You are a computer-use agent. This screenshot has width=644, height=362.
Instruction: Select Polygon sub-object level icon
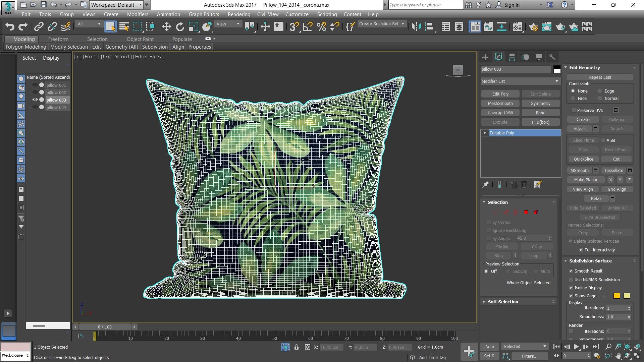pos(526,212)
